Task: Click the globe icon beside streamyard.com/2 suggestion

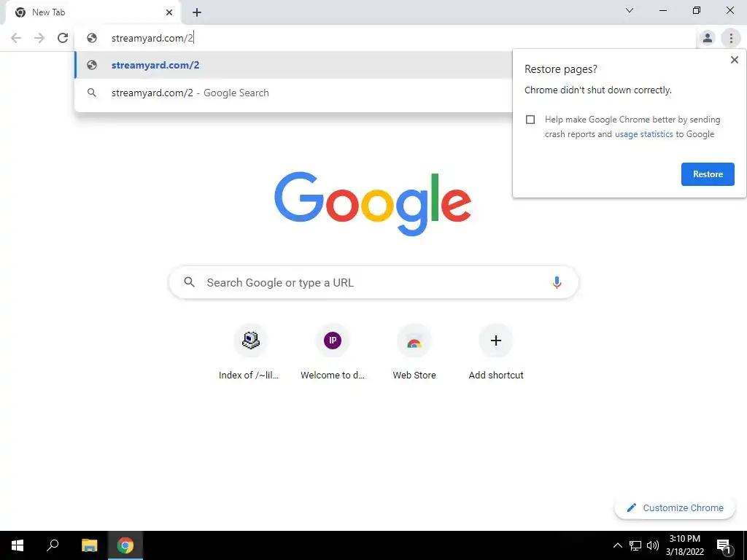Action: [x=92, y=65]
